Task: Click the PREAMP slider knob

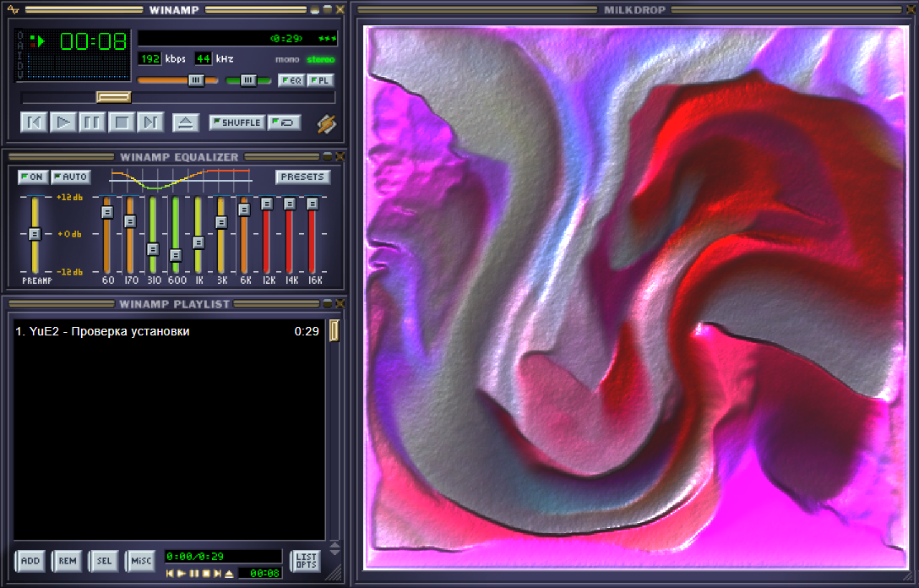Action: (x=35, y=234)
